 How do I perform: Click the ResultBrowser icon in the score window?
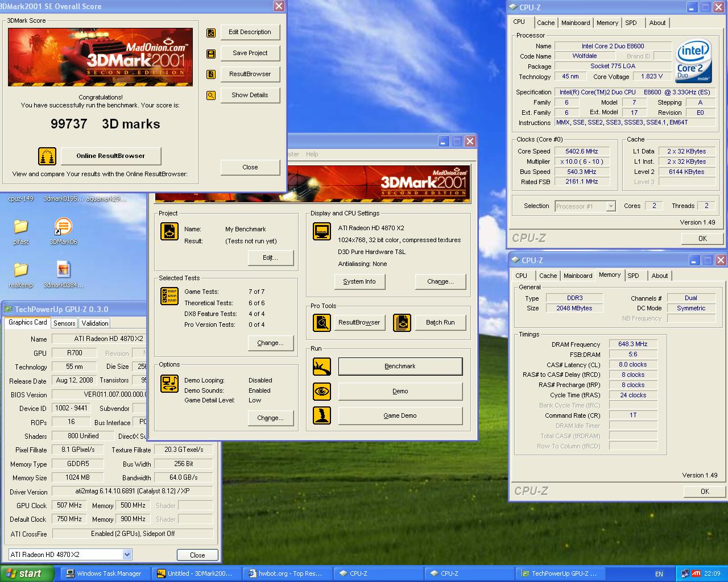point(211,74)
